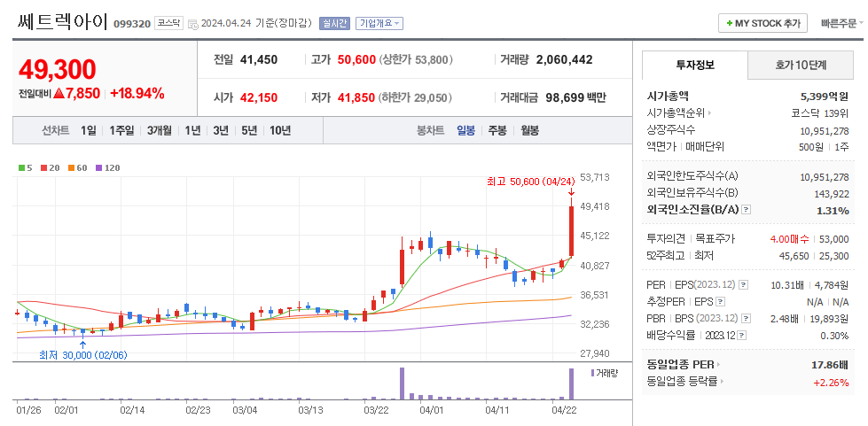Image resolution: width=868 pixels, height=426 pixels.
Task: Click the 투자의견 label
Action: pos(666,239)
